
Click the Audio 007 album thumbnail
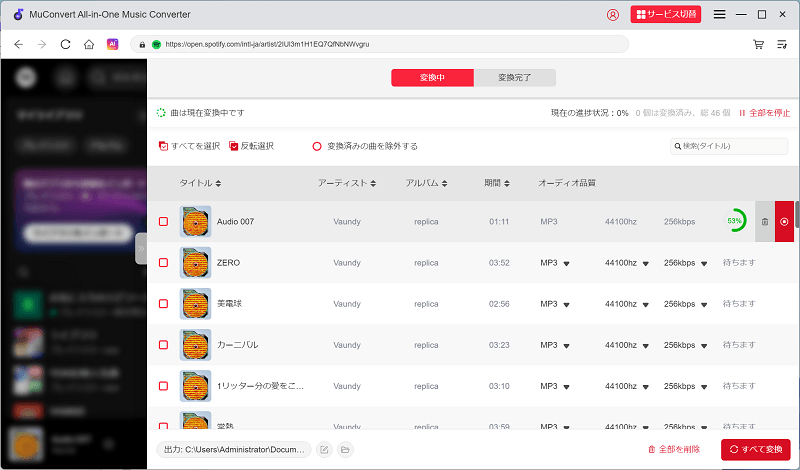point(195,221)
